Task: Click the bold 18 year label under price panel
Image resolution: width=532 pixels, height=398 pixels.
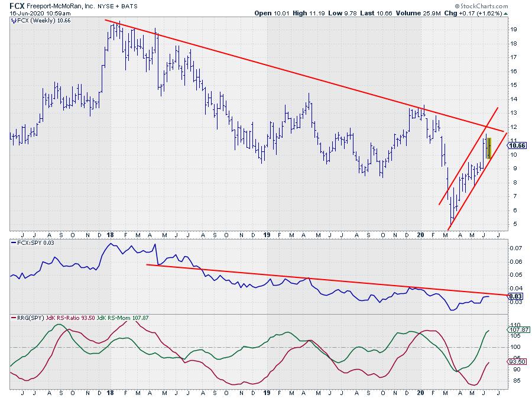Action: coord(110,235)
